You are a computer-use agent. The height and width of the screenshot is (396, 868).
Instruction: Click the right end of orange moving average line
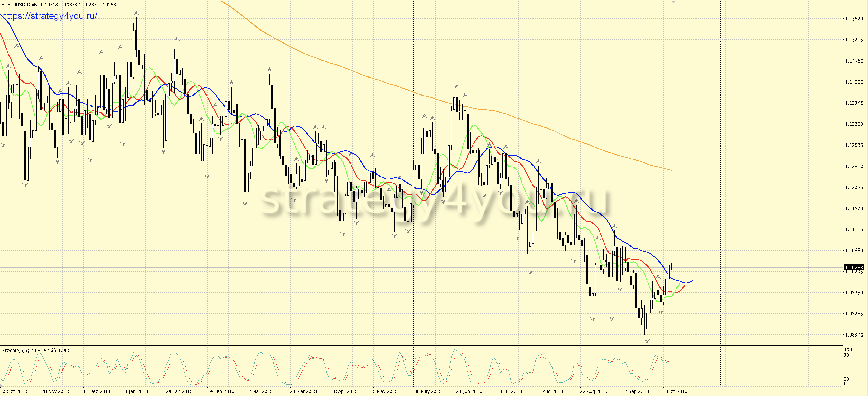[x=671, y=170]
